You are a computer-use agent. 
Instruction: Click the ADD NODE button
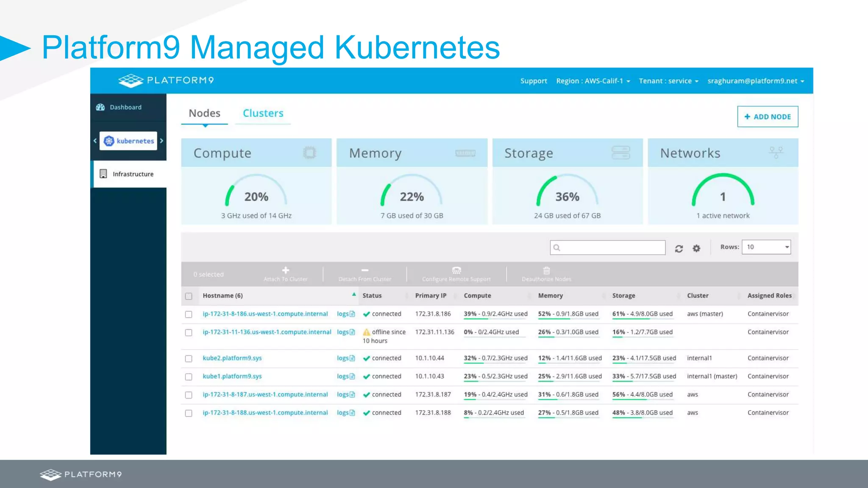click(768, 116)
